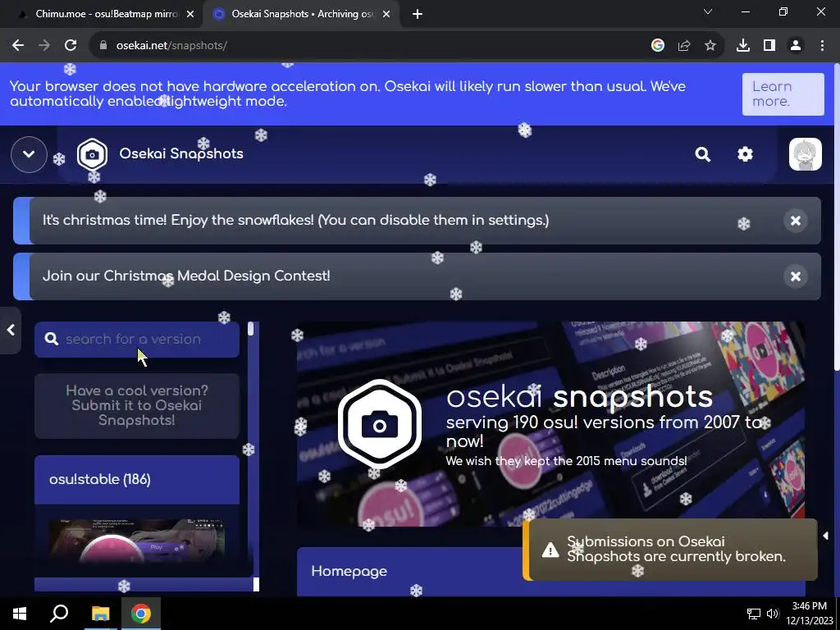
Task: Open the taskbar clock and date
Action: click(809, 614)
